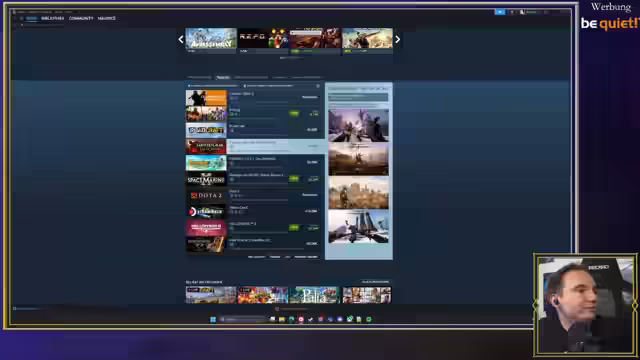Click the blue notification button at top right
Image resolution: width=640 pixels, height=360 pixels.
pos(500,12)
